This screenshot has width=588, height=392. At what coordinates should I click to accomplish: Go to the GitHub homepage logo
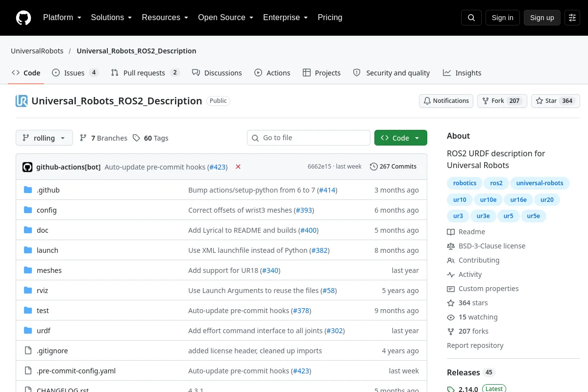point(24,18)
